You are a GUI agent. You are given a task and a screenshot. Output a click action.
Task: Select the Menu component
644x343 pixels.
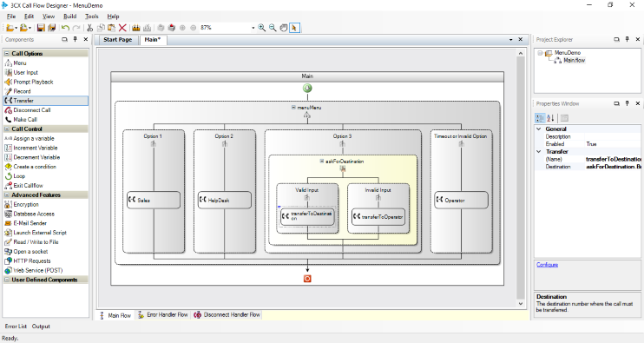(x=46, y=63)
